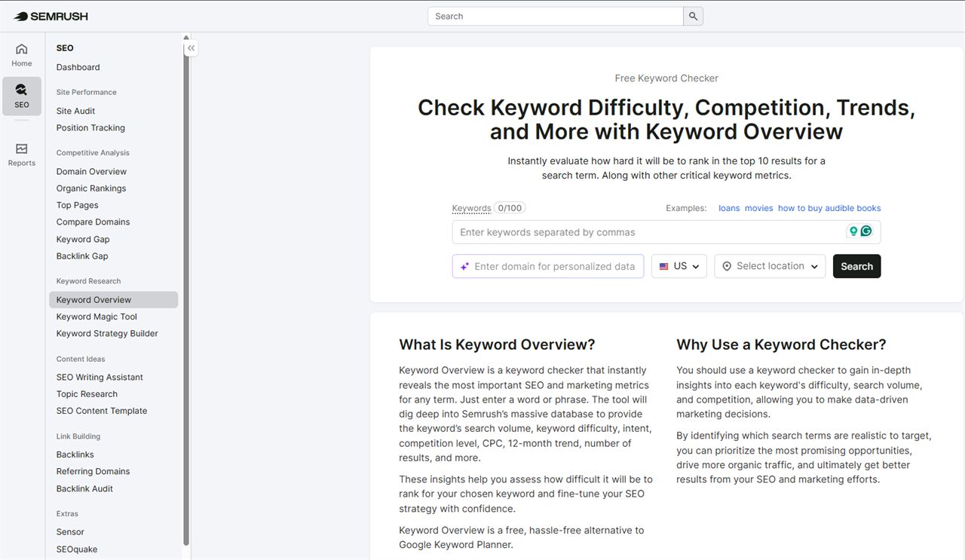Screen dimensions: 965x560
Task: Select Keyword Overview in sidebar
Action: (x=114, y=299)
